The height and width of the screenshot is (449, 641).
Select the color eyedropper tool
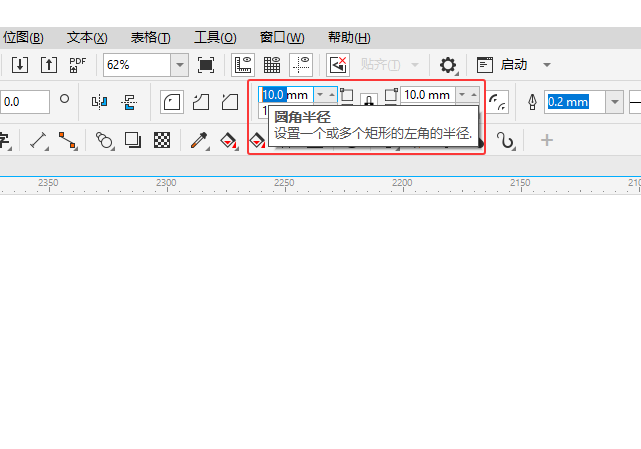199,140
